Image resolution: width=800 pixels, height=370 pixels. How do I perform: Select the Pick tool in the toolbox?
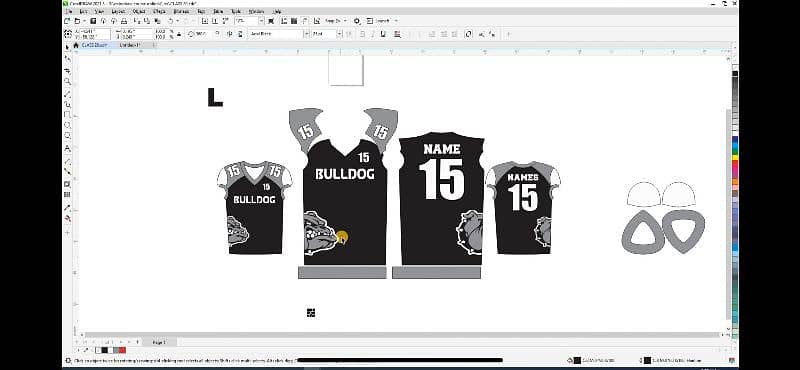point(67,47)
